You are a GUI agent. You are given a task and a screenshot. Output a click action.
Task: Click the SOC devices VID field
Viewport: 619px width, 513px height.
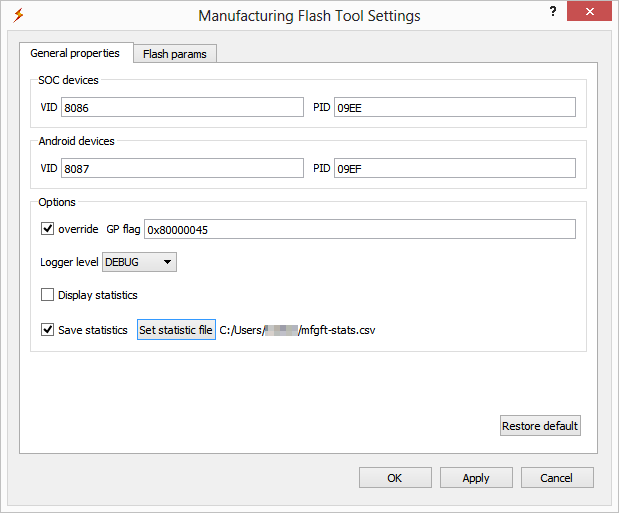click(x=182, y=107)
